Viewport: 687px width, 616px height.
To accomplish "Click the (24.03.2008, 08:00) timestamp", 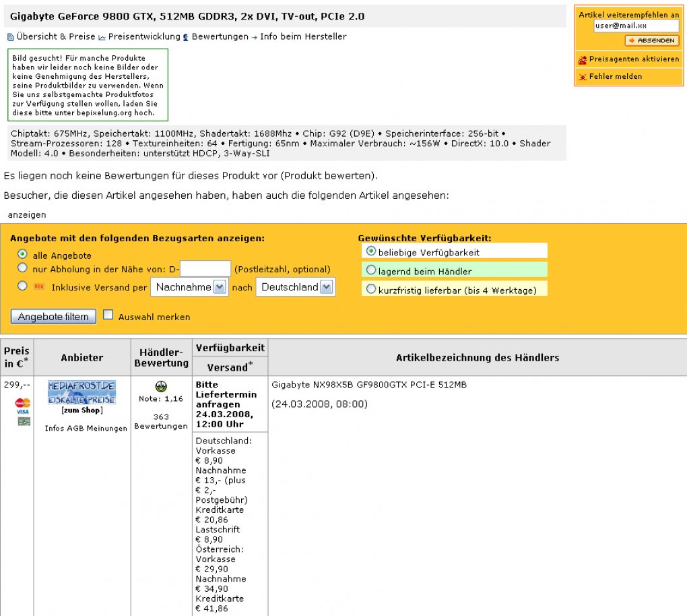I will (x=319, y=404).
